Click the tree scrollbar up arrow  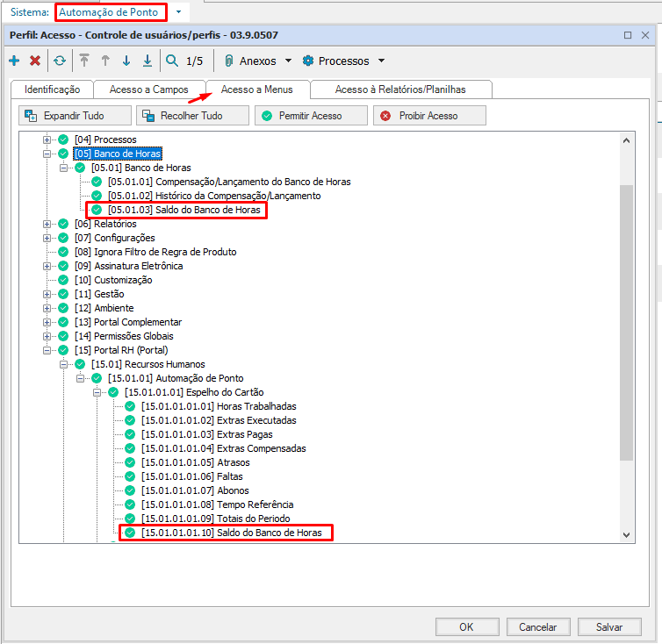coord(627,140)
